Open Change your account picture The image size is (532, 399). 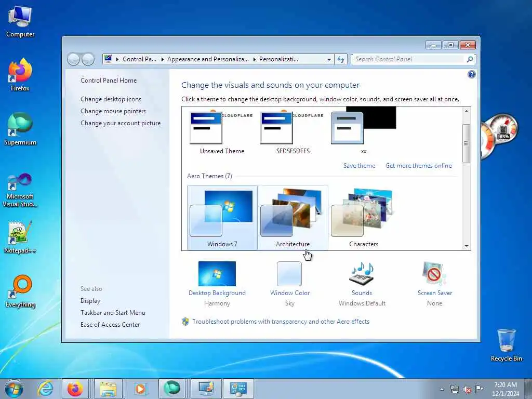(x=121, y=123)
